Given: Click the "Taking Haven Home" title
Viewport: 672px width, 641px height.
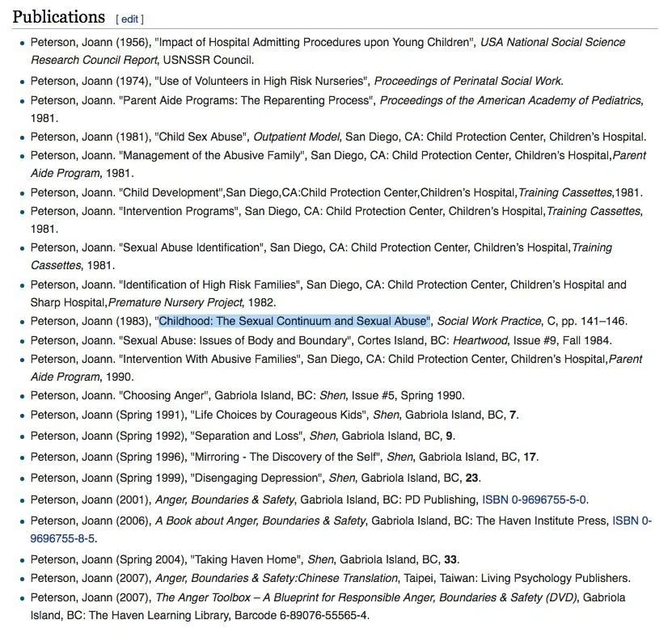Looking at the screenshot, I should [x=244, y=559].
